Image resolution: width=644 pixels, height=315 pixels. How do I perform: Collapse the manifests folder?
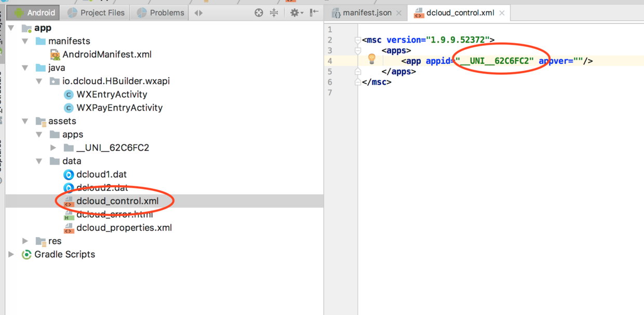pos(25,41)
